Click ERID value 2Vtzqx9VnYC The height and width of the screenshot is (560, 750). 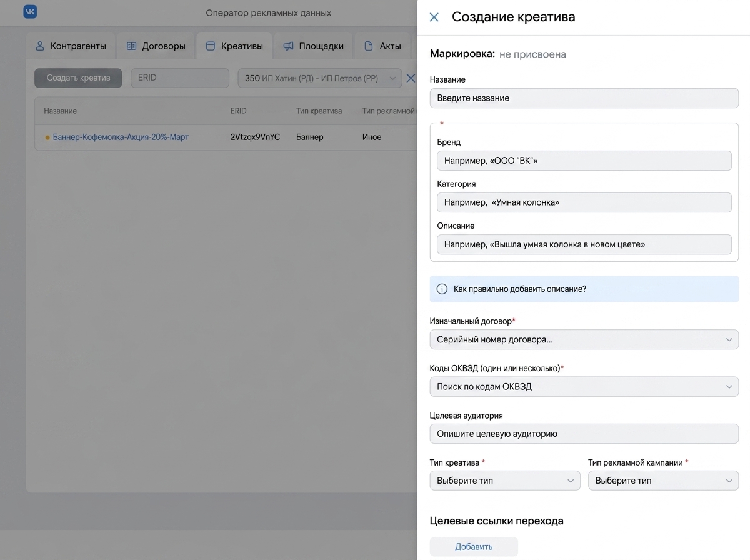pyautogui.click(x=255, y=137)
